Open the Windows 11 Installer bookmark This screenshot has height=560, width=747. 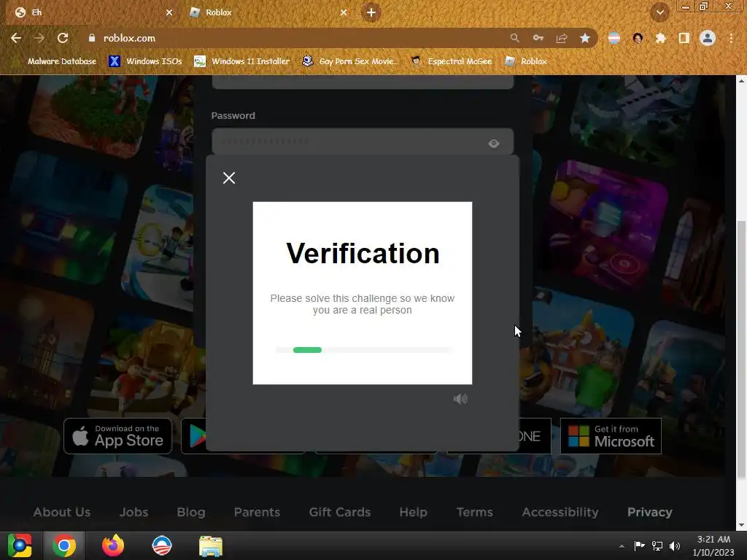[242, 61]
